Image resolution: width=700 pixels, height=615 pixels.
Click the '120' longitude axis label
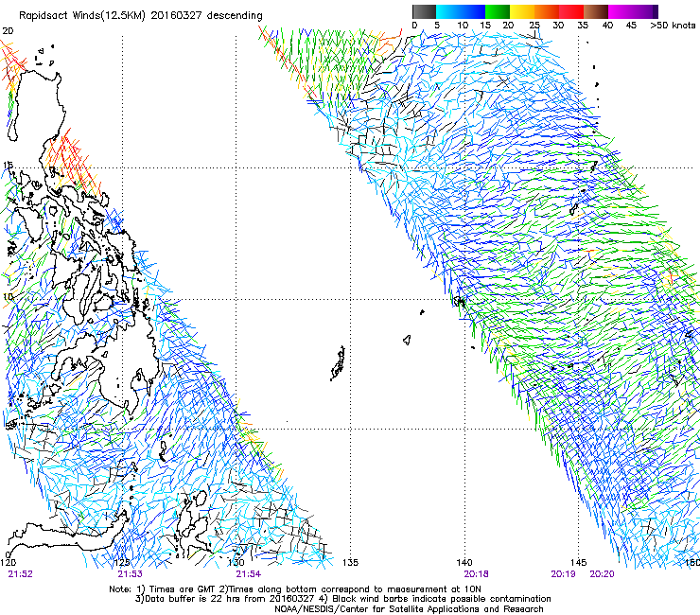8,562
